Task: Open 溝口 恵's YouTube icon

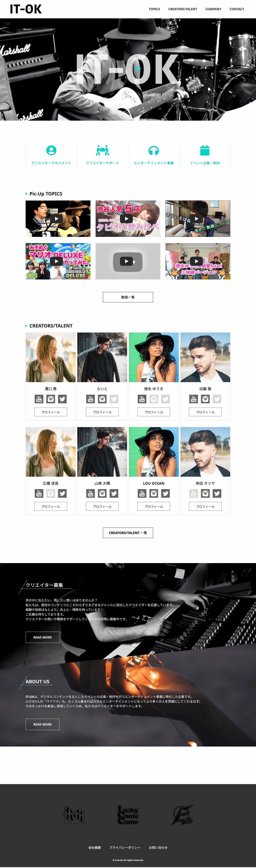Action: point(39,399)
